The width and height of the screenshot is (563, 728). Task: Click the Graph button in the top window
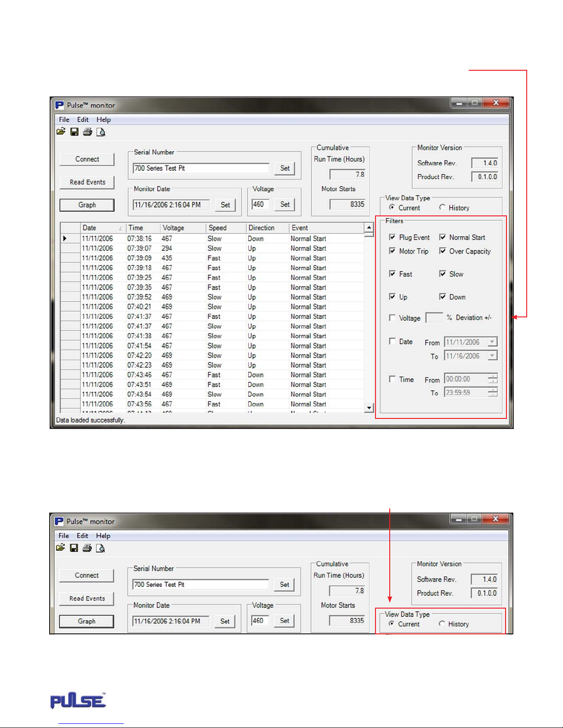coord(87,205)
